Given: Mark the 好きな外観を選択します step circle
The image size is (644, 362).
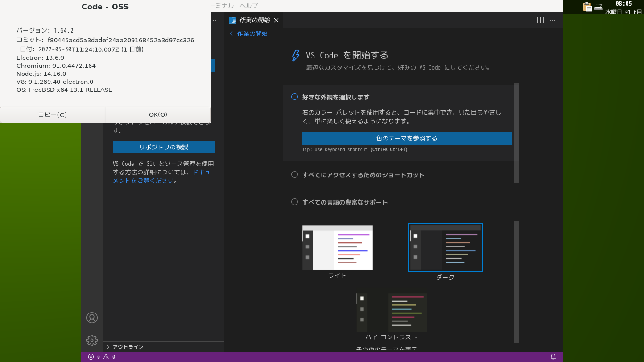Looking at the screenshot, I should pos(295,97).
